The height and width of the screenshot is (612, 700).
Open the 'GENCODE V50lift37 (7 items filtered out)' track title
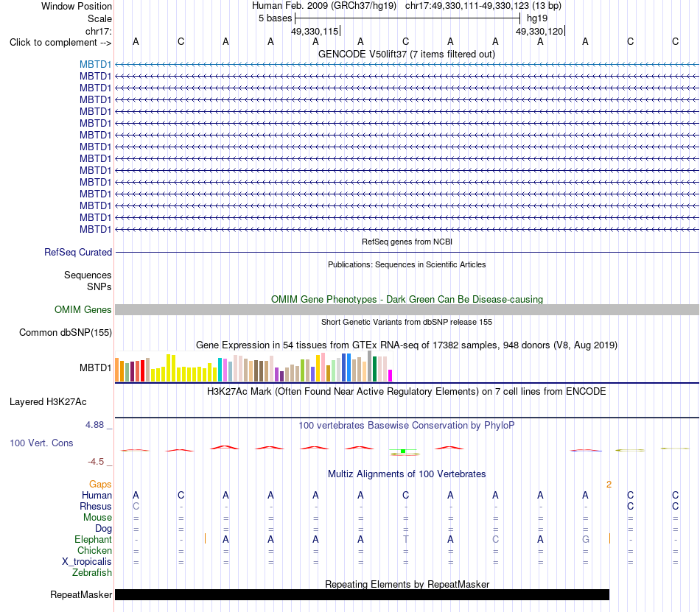tap(406, 54)
